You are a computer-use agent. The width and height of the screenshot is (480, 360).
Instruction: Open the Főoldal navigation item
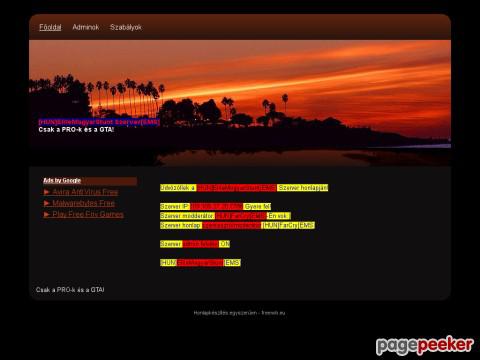[x=50, y=27]
